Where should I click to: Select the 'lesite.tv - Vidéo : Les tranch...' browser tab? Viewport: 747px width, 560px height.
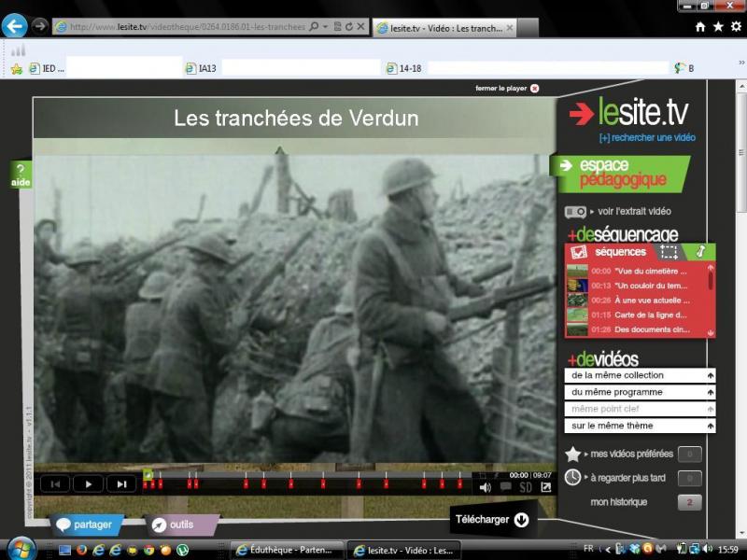click(444, 28)
